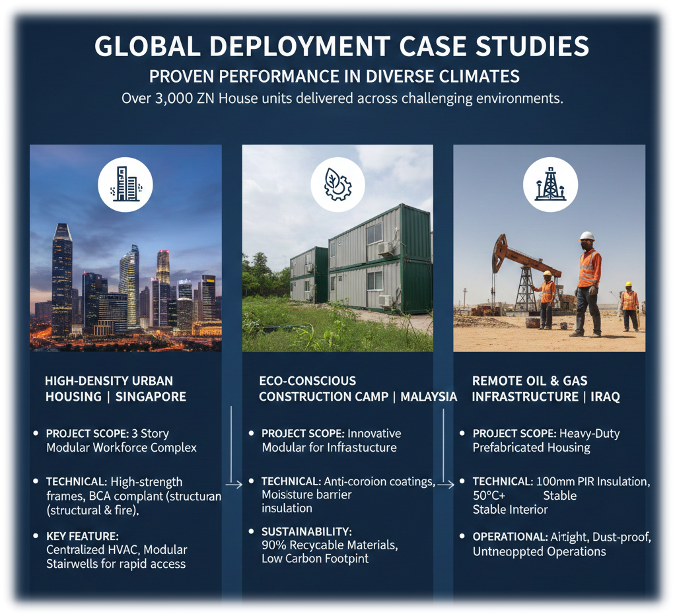Click the Over 3,000 ZN House units tagline
The height and width of the screenshot is (616, 675).
point(341,99)
